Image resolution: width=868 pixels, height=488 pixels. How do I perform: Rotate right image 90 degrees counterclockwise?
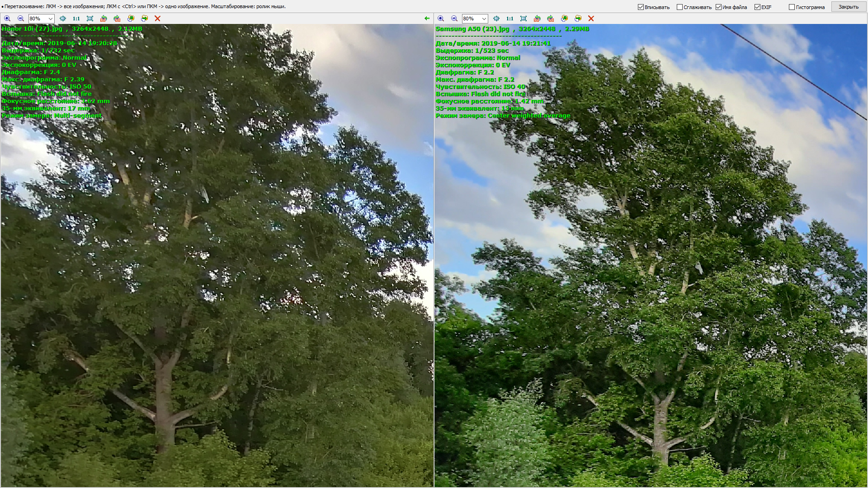(x=537, y=19)
